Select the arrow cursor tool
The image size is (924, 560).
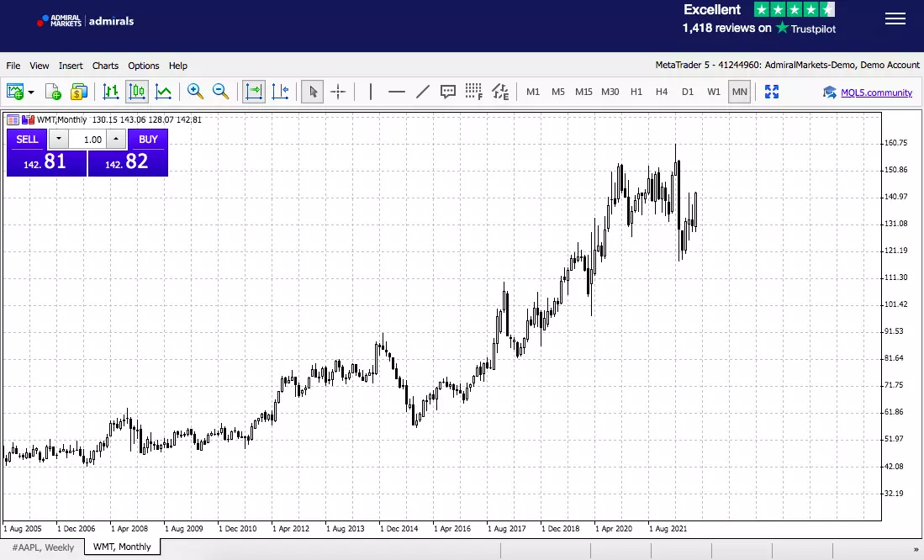(x=312, y=92)
